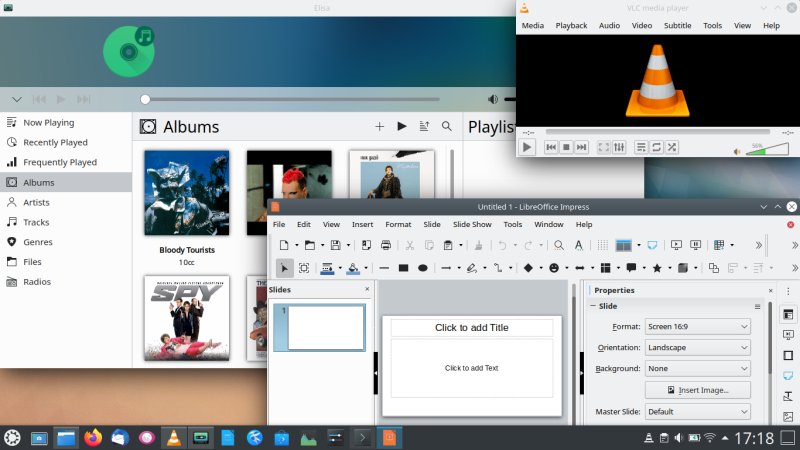This screenshot has width=800, height=450.
Task: Click the add-to-playlist plus icon in Albums
Action: (x=379, y=127)
